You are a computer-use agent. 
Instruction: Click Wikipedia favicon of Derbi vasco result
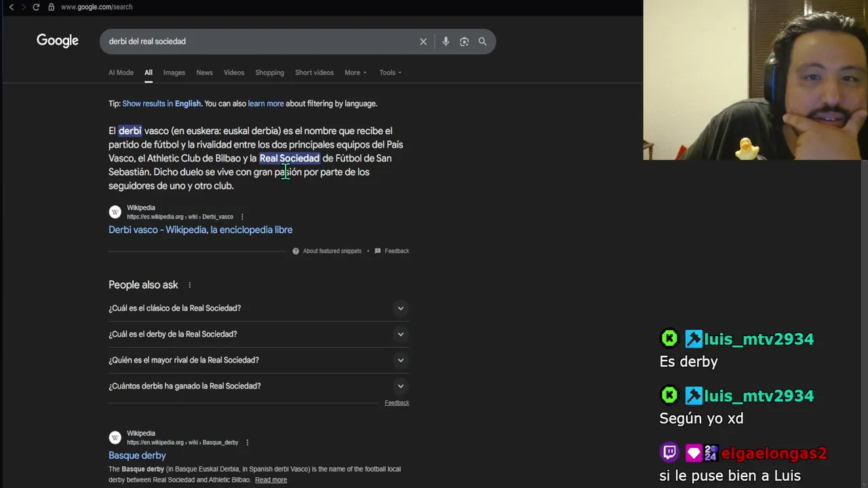[x=115, y=212]
